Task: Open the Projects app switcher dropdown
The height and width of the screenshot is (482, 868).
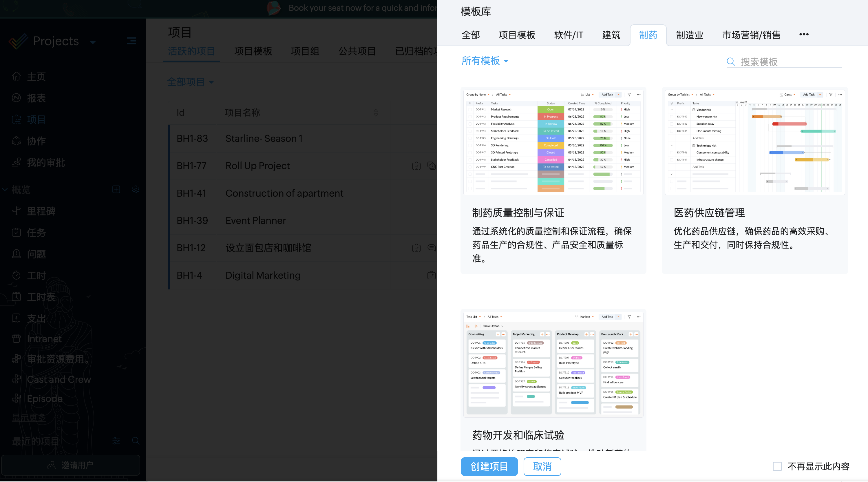Action: [93, 42]
